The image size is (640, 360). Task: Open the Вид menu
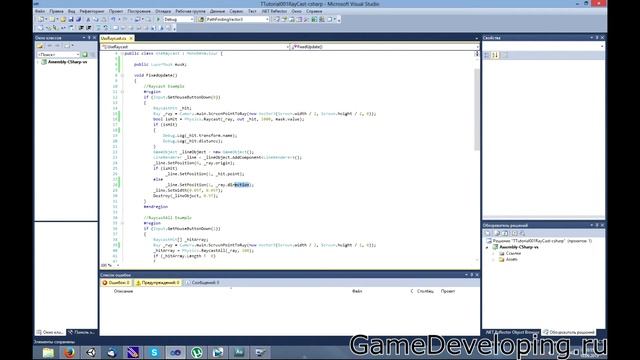[71, 11]
